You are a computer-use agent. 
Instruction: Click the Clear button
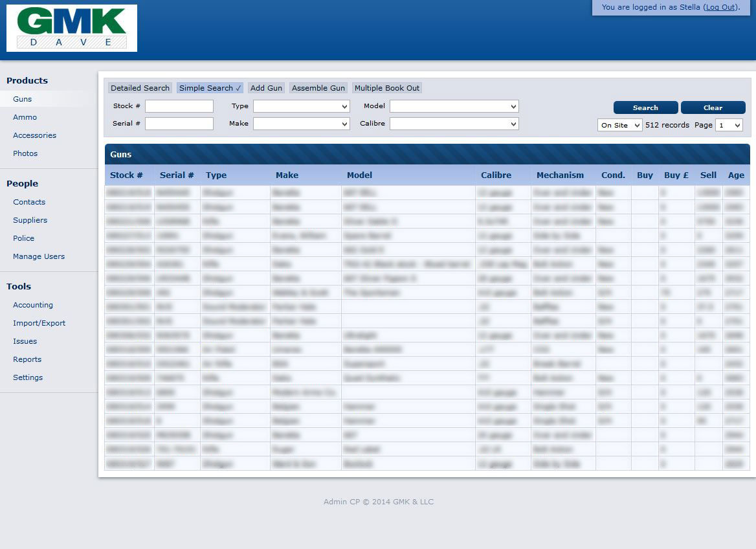(x=713, y=107)
